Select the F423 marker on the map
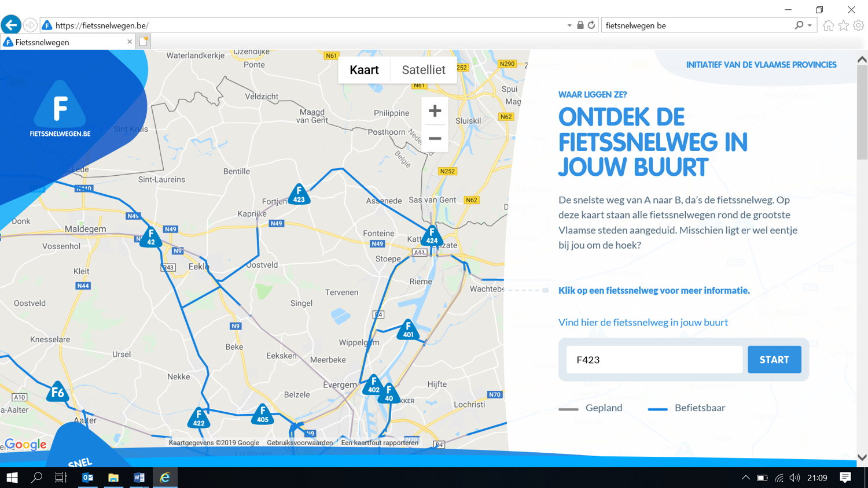This screenshot has width=868, height=488. pyautogui.click(x=299, y=194)
